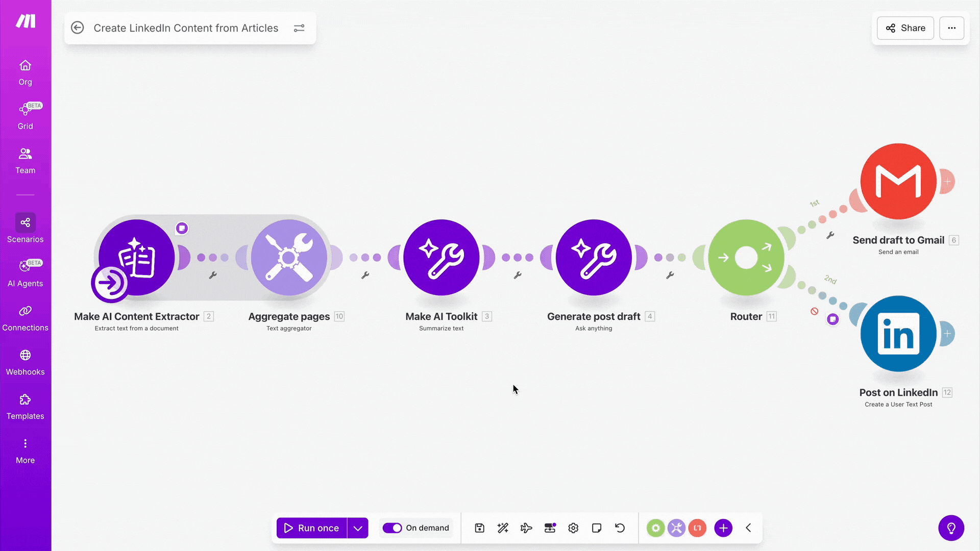Screen dimensions: 980x551
Task: Add a new module with the plus button
Action: point(723,528)
